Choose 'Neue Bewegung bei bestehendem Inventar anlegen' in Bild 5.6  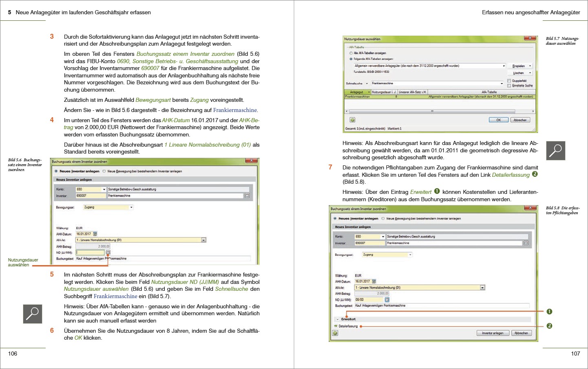coord(104,171)
